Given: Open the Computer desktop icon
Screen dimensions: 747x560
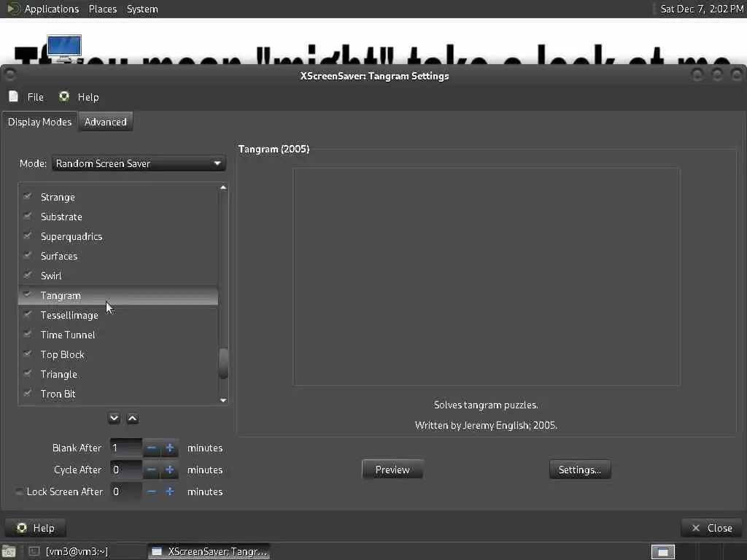Looking at the screenshot, I should [x=64, y=48].
